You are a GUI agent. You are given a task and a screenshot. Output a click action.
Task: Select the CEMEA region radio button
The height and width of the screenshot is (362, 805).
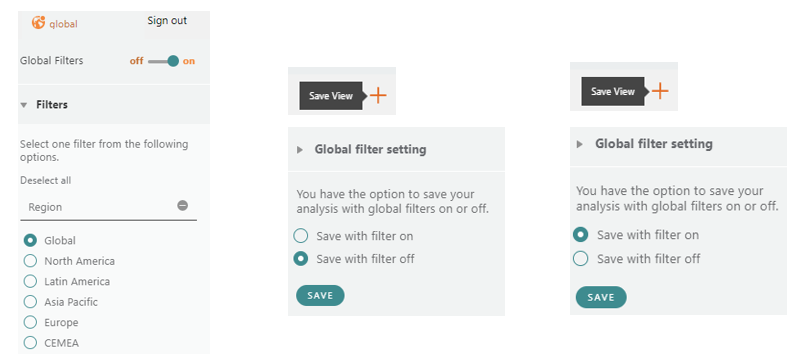pos(31,342)
